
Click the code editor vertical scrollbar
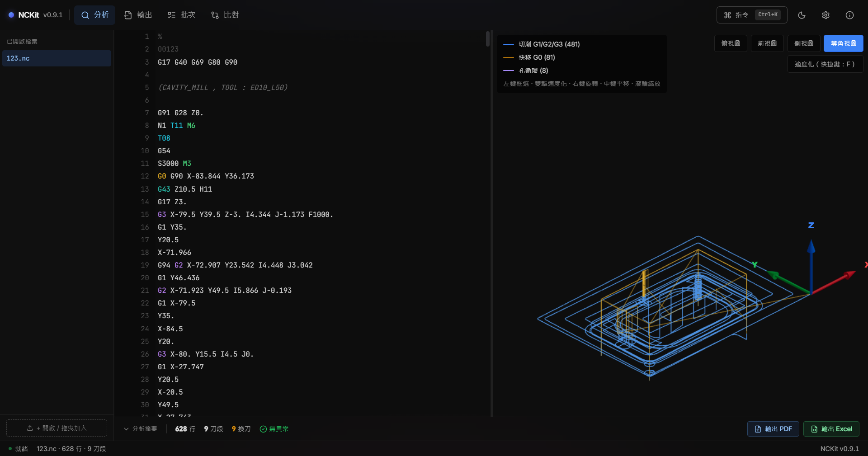pyautogui.click(x=488, y=39)
